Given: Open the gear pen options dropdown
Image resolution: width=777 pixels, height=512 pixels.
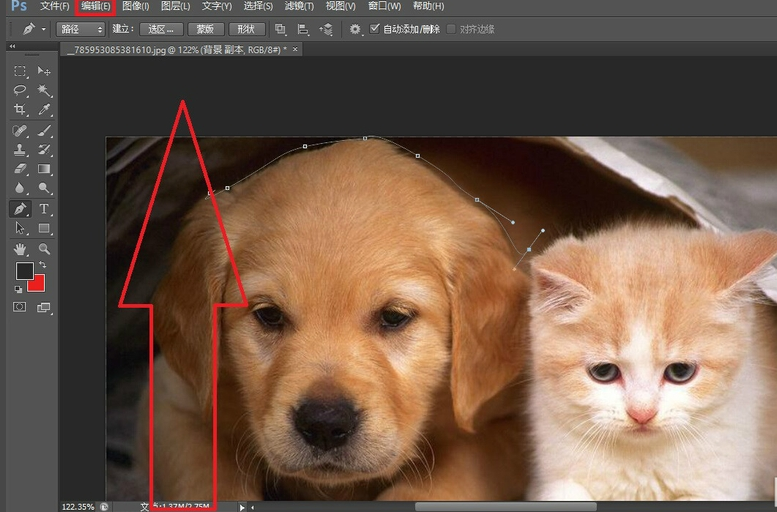Looking at the screenshot, I should tap(355, 29).
